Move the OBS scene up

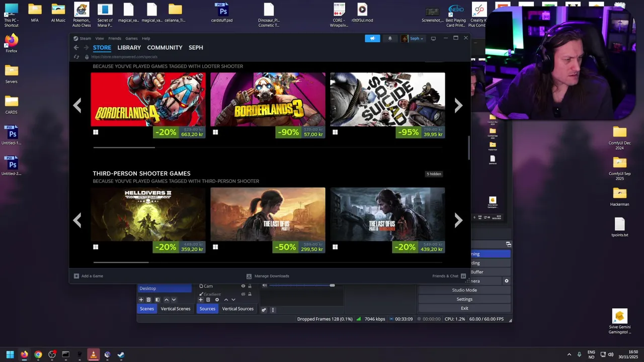[x=167, y=300]
